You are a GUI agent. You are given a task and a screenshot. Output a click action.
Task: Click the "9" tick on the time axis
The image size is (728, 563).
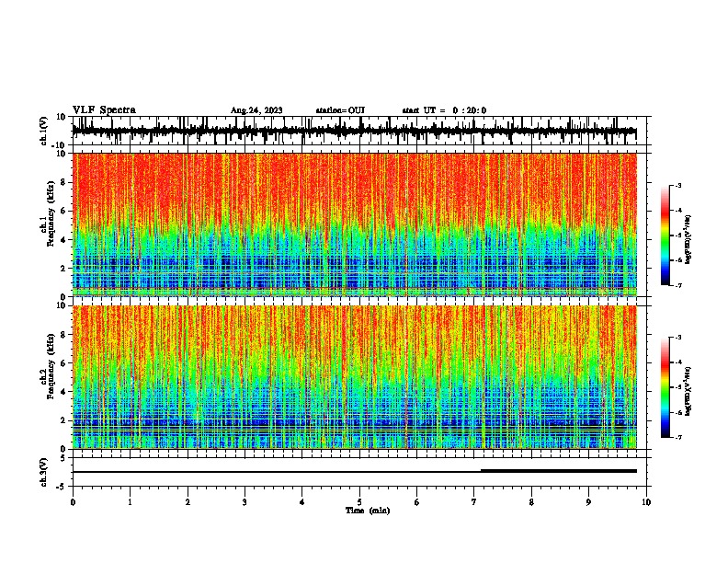[588, 502]
